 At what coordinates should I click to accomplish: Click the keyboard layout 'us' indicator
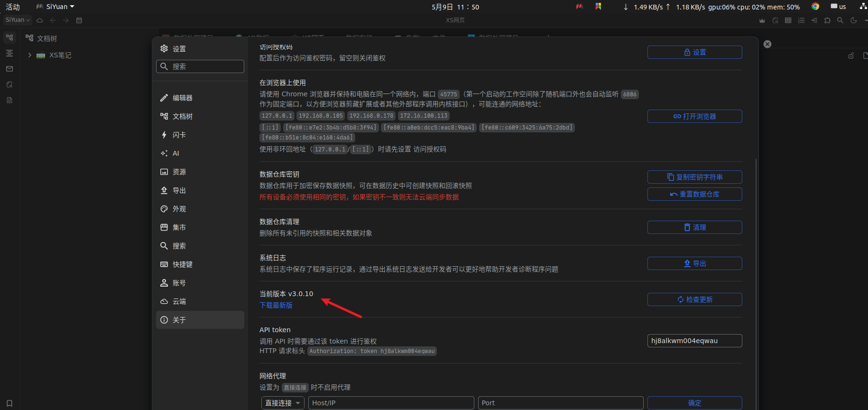839,7
